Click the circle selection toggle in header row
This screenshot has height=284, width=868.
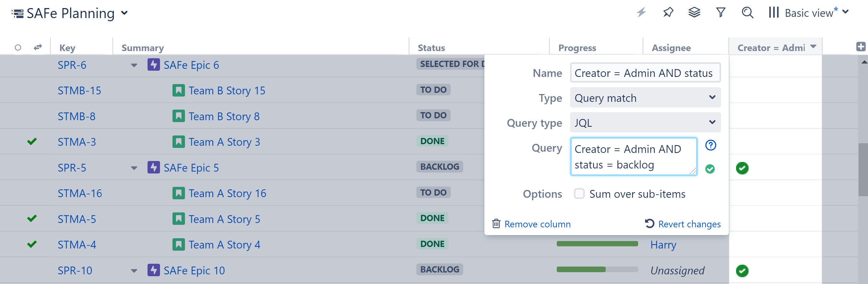click(x=18, y=47)
